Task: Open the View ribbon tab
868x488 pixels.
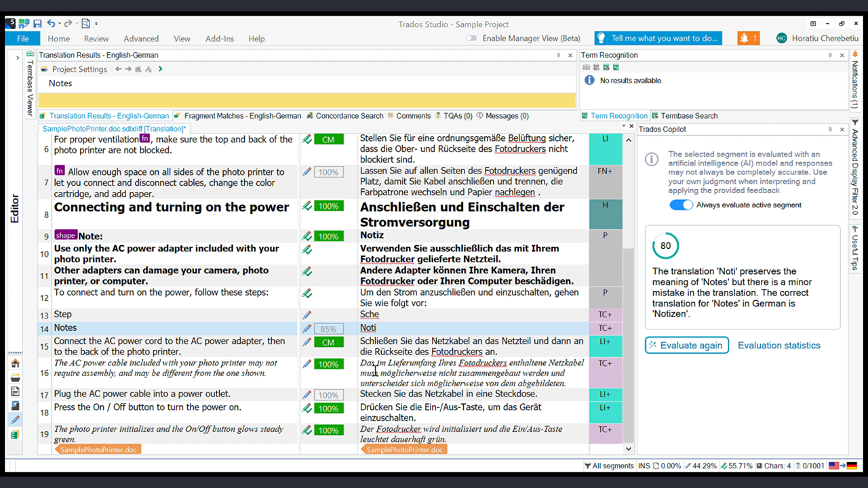Action: pyautogui.click(x=182, y=39)
